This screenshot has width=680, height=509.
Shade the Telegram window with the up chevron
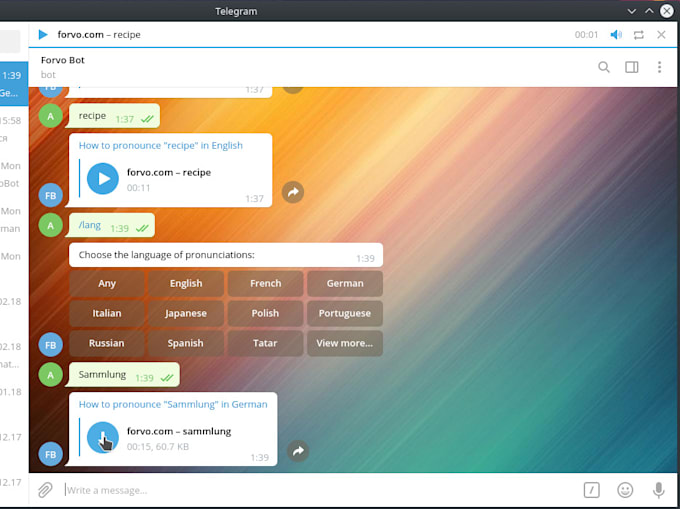coord(649,11)
